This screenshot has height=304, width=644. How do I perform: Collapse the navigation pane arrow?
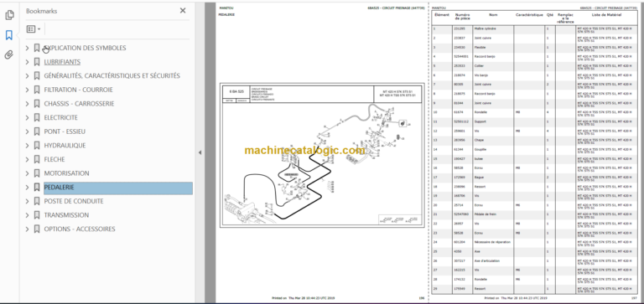pyautogui.click(x=200, y=152)
